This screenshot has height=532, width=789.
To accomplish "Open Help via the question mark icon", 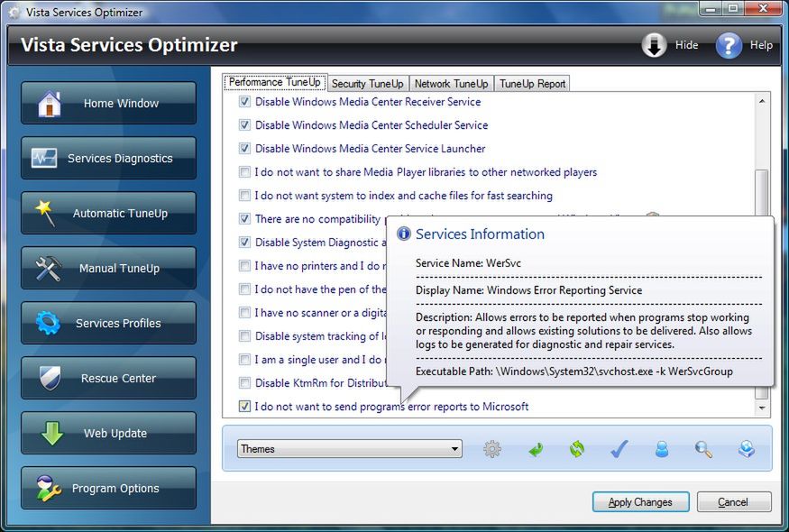I will click(x=729, y=45).
